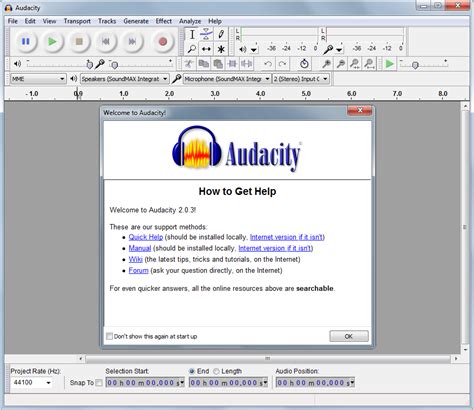Open the Wiki link
Viewport: 474px width, 410px height.
[x=135, y=259]
